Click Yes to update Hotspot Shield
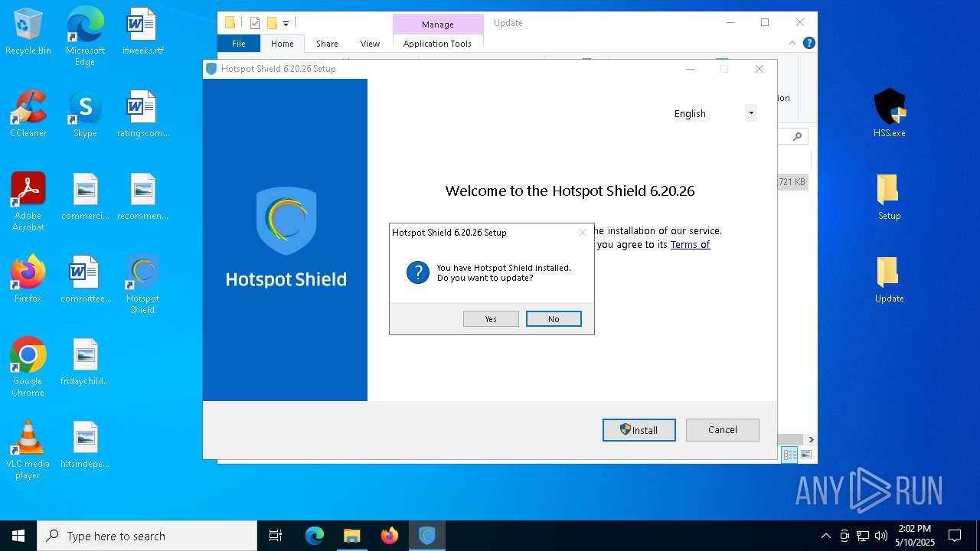Viewport: 980px width, 551px height. [491, 319]
